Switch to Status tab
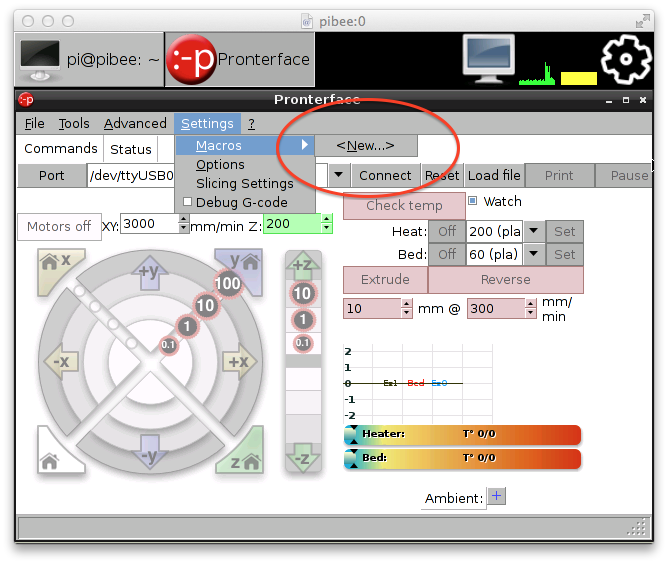Viewport: 668px width, 564px height. [131, 149]
